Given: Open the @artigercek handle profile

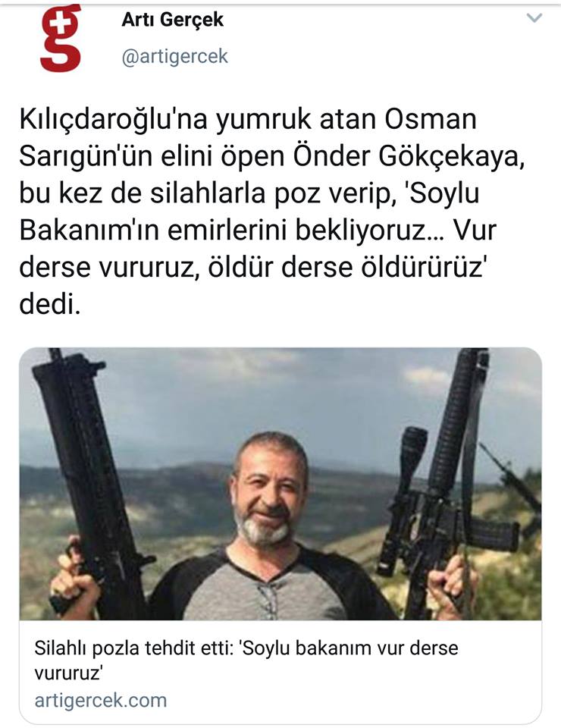Looking at the screenshot, I should pyautogui.click(x=175, y=57).
